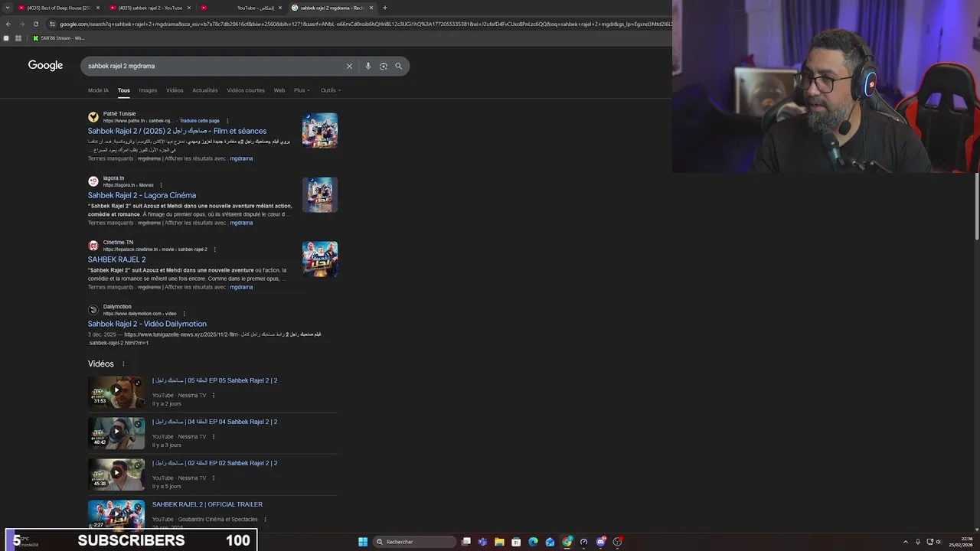
Task: Go to the Google homepage via logo
Action: pos(45,66)
